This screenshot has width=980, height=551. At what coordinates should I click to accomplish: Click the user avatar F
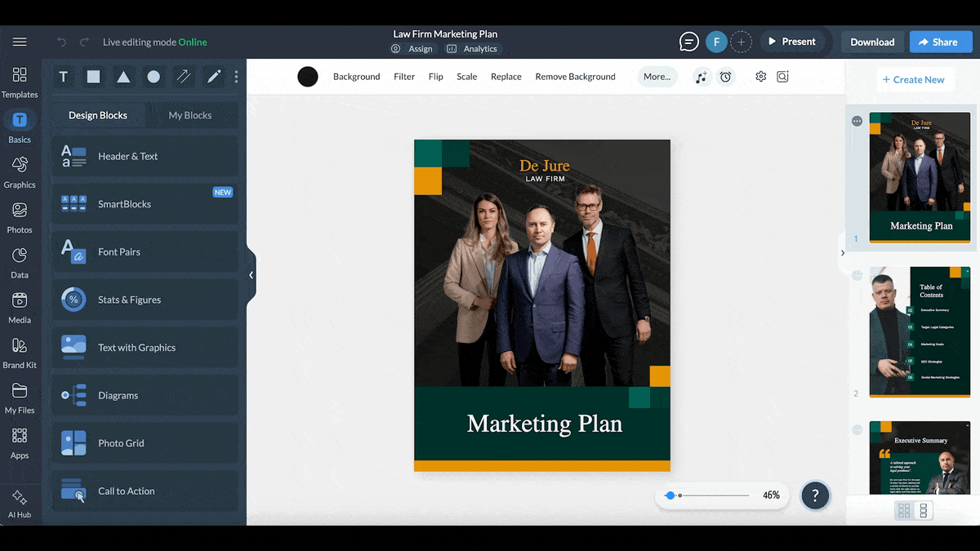pyautogui.click(x=716, y=42)
